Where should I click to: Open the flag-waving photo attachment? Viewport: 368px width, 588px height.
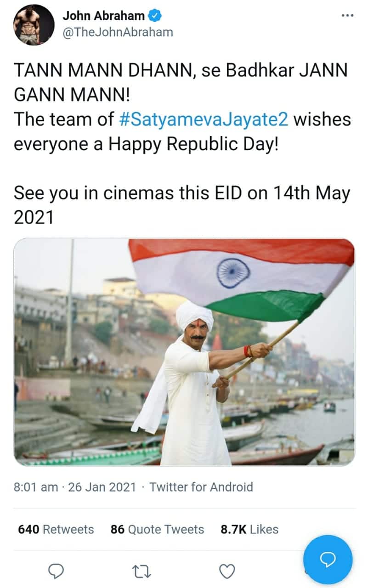(x=184, y=352)
